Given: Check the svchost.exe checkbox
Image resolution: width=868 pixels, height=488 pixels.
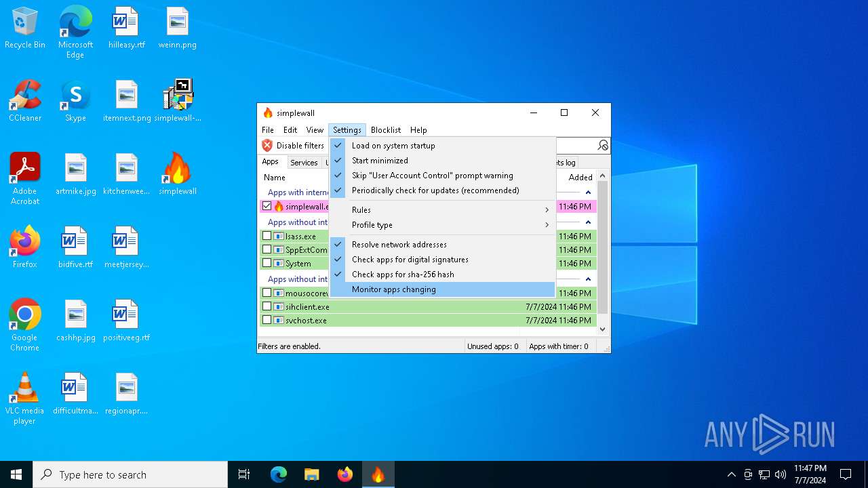Looking at the screenshot, I should 267,320.
